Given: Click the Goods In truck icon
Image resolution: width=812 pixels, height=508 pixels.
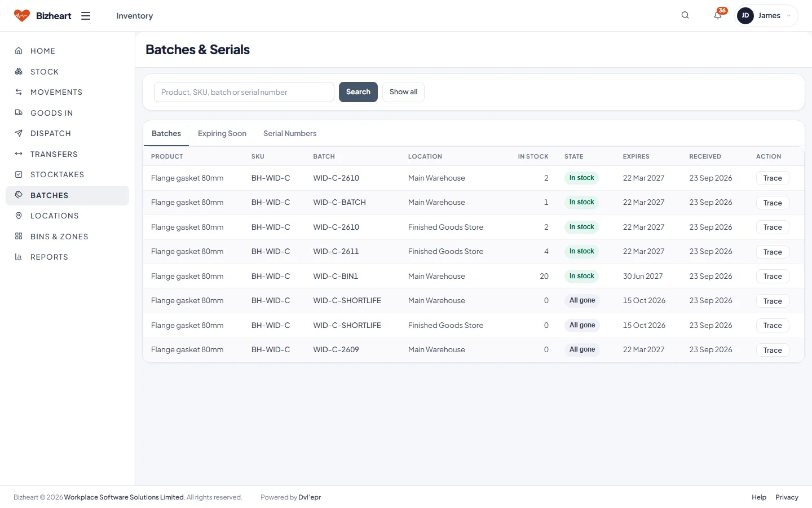Looking at the screenshot, I should (19, 113).
